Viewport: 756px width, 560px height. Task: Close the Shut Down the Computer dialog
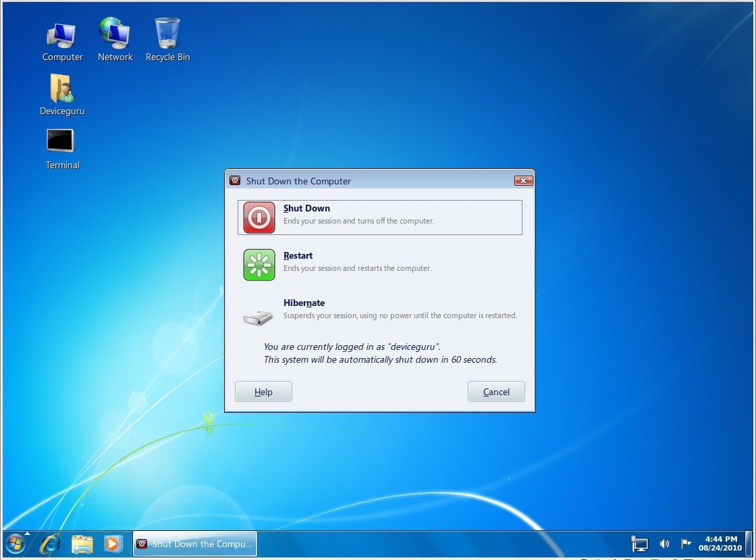pos(523,180)
